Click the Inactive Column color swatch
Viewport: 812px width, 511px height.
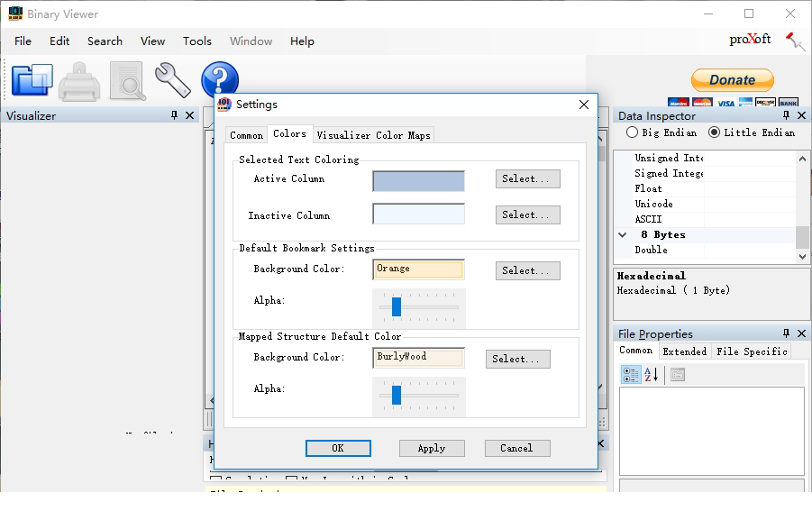[418, 214]
